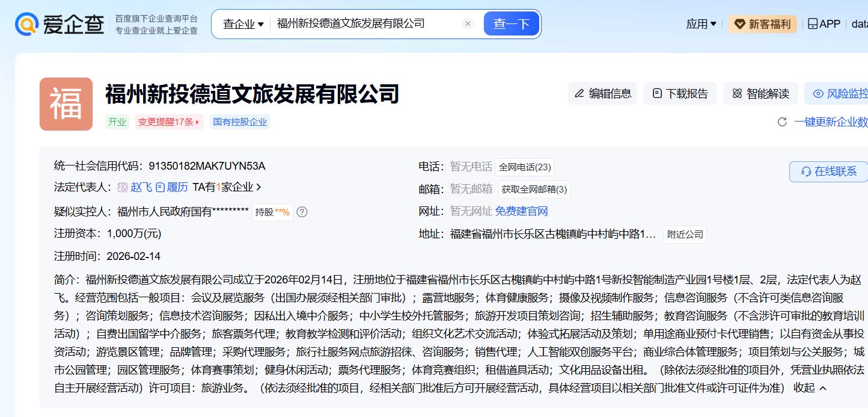Viewport: 868px width, 417px height.
Task: Click the 查一下 search button
Action: (x=512, y=24)
